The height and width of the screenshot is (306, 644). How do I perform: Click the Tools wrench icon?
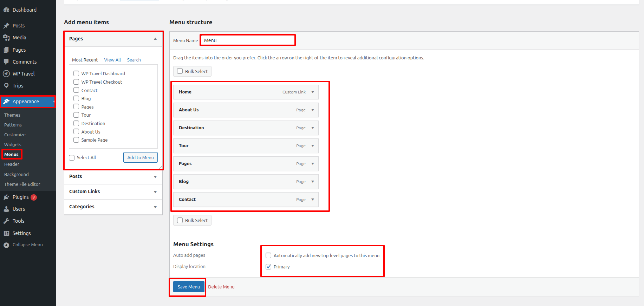6,221
